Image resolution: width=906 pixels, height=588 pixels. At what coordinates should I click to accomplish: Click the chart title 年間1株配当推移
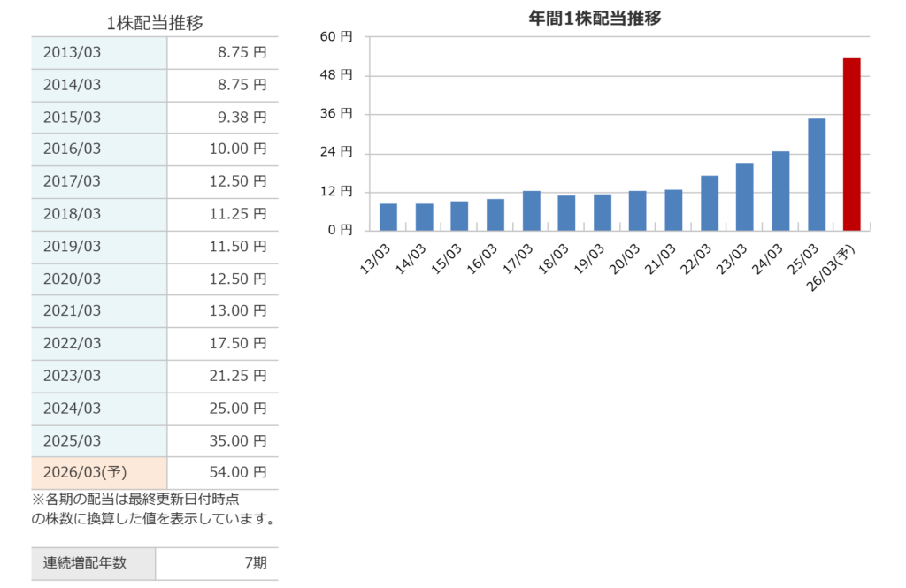tap(595, 18)
